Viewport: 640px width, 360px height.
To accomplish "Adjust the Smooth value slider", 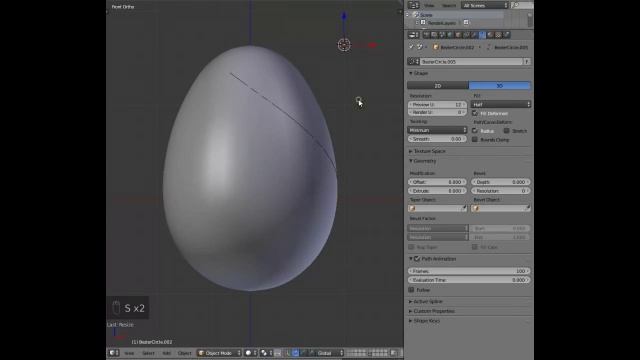I will tap(437, 139).
